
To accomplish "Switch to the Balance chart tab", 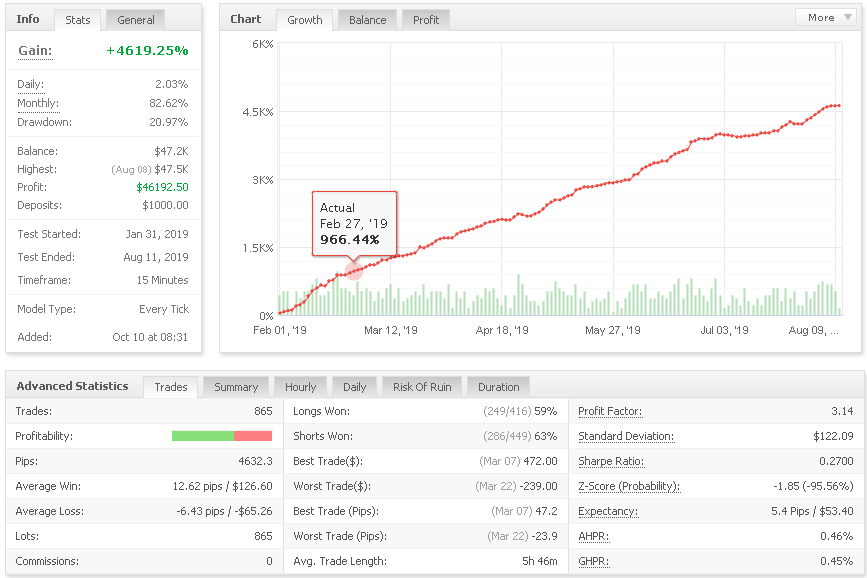I will pyautogui.click(x=367, y=20).
